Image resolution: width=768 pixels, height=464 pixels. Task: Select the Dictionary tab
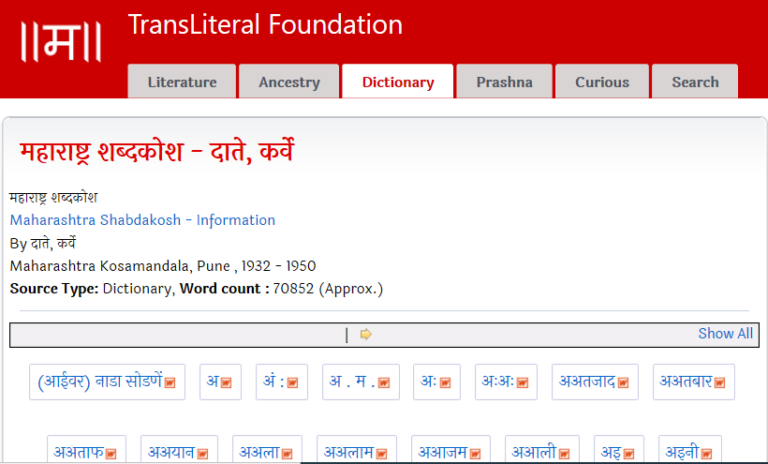coord(397,82)
